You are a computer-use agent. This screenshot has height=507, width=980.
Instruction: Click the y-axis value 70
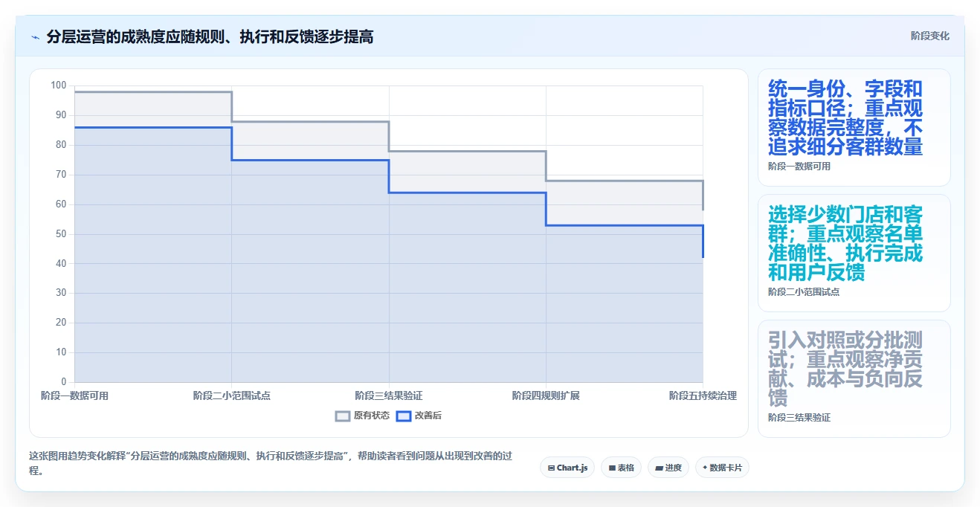point(61,175)
